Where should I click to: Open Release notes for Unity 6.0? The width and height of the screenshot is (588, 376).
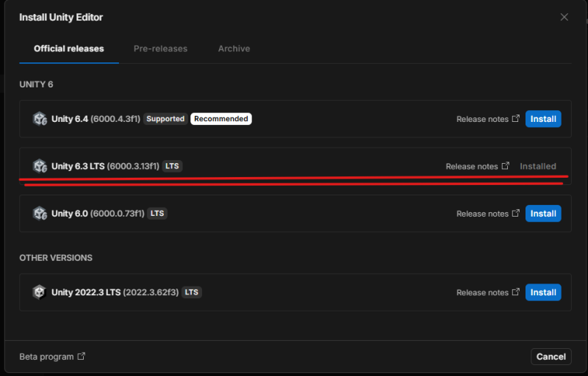[x=482, y=214]
